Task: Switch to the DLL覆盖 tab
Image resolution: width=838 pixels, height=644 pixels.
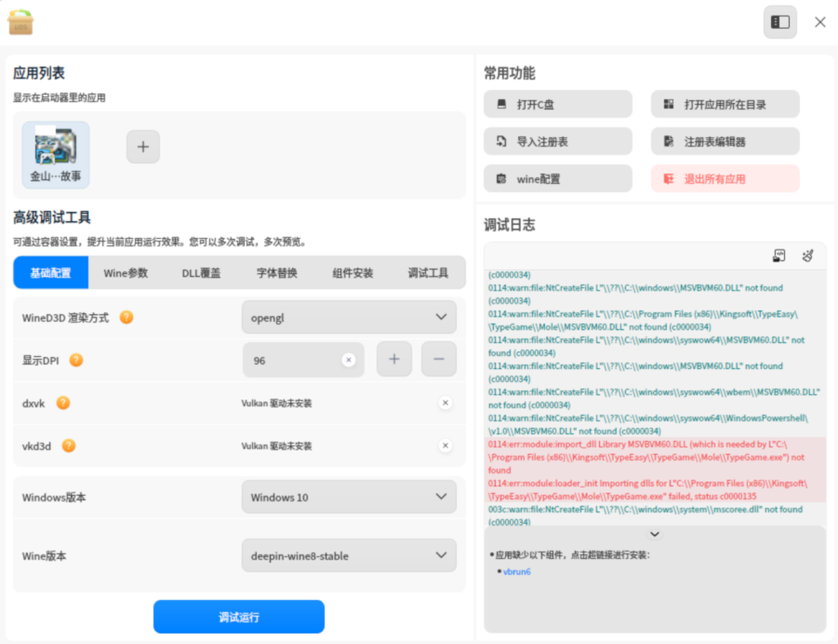Action: (x=201, y=272)
